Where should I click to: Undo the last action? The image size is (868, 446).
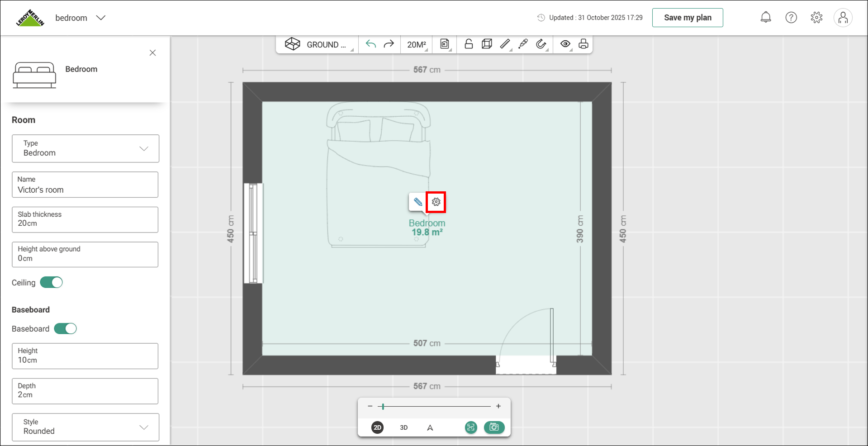[x=371, y=44]
